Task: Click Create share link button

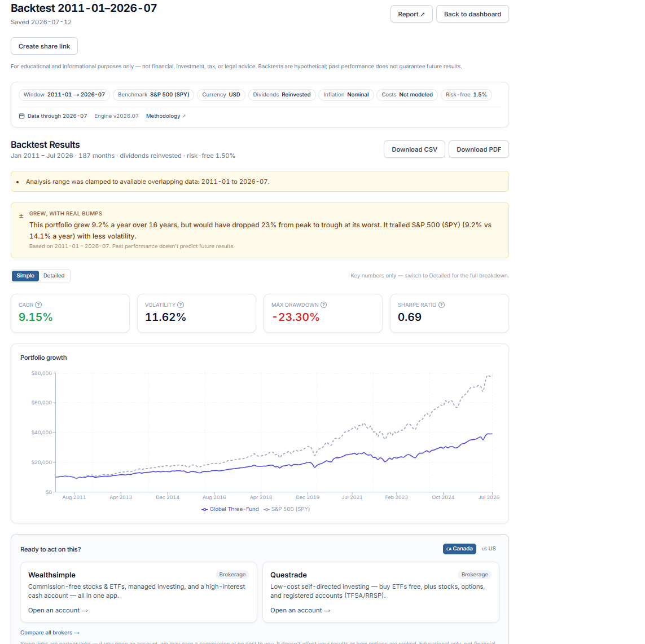Action: [44, 46]
